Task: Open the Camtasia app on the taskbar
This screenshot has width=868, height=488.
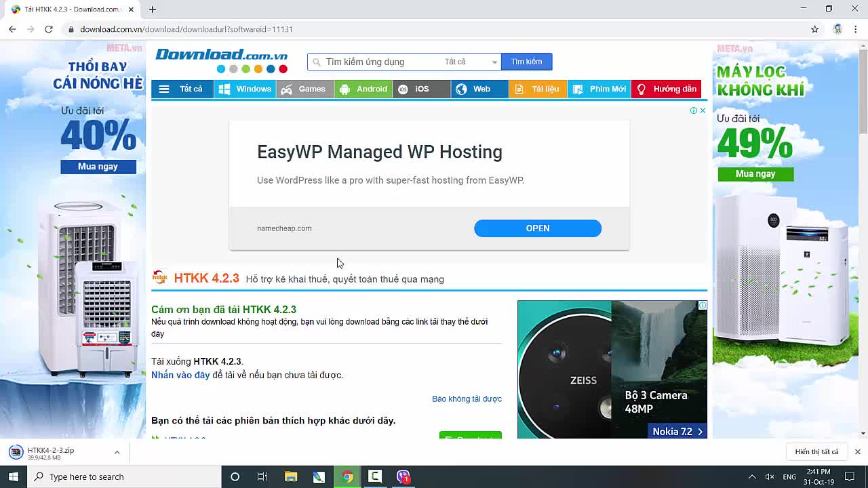Action: 375,476
